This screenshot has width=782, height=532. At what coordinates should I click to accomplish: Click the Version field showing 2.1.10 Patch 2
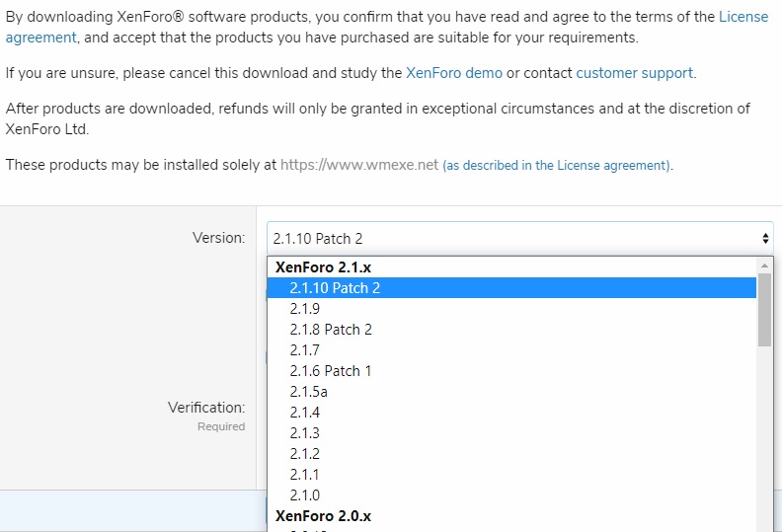coord(520,238)
